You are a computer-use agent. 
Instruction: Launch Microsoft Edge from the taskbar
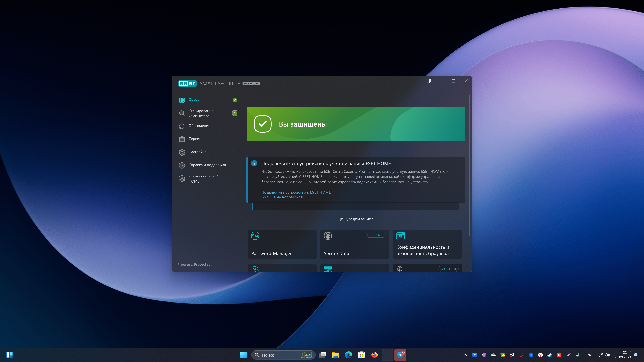348,355
